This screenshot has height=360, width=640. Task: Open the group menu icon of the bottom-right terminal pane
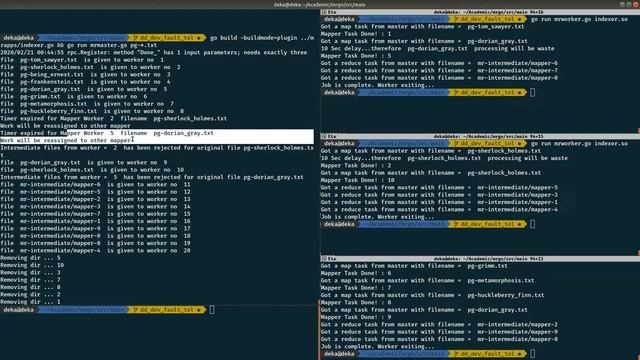(x=324, y=259)
